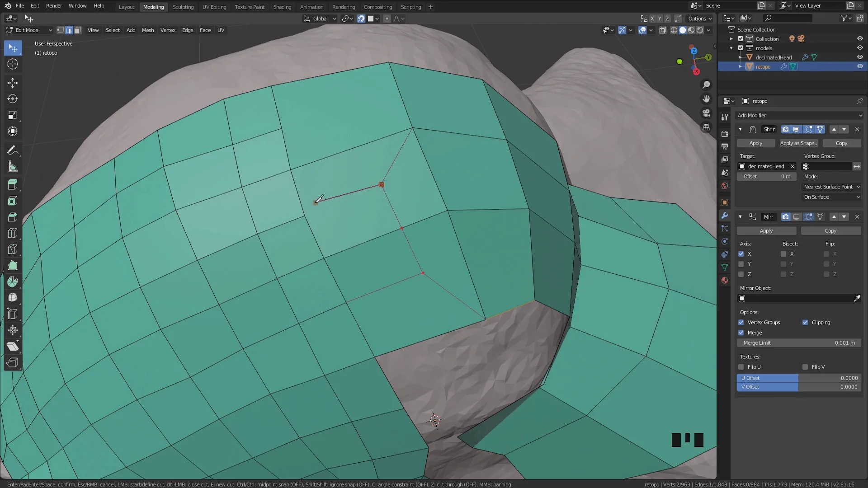This screenshot has height=488, width=868.
Task: Click Copy on Shrinkwrap modifier
Action: (842, 143)
